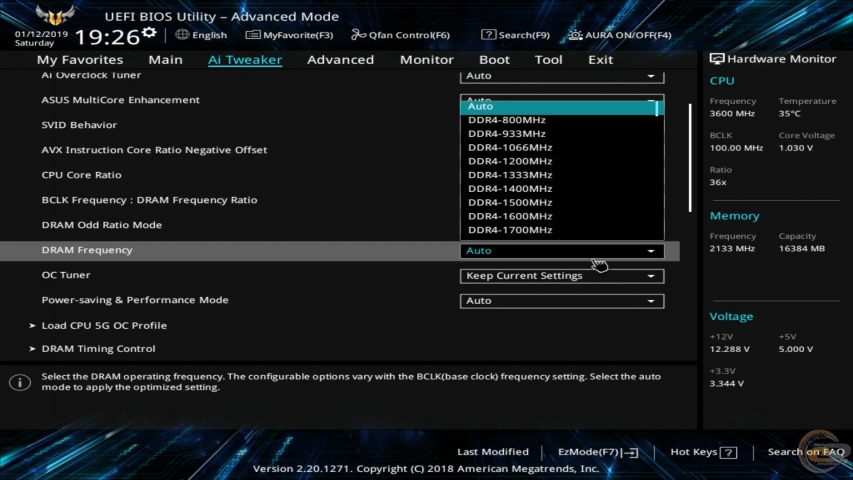Open Hot Keys help
This screenshot has width=853, height=480.
(704, 452)
